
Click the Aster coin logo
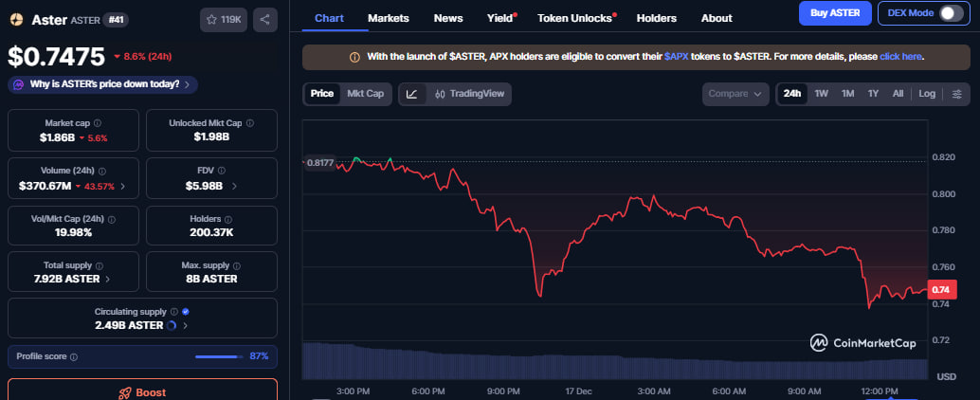pos(16,19)
